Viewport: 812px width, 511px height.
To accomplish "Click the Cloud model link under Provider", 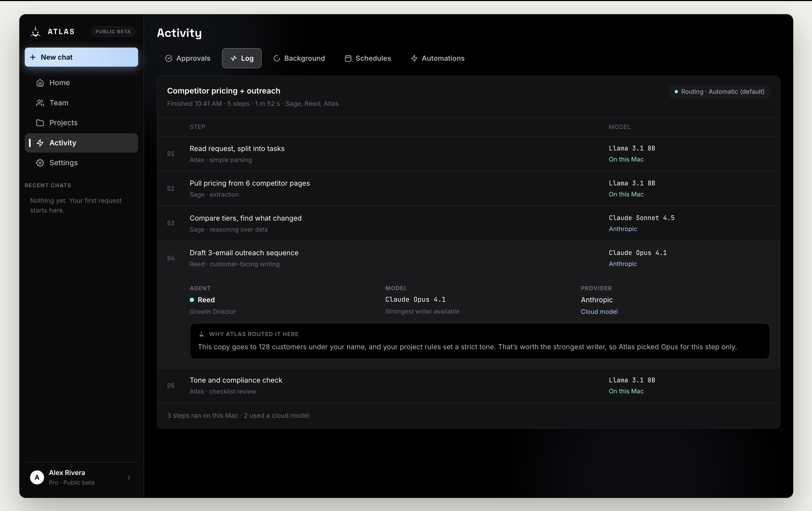I will click(x=599, y=312).
